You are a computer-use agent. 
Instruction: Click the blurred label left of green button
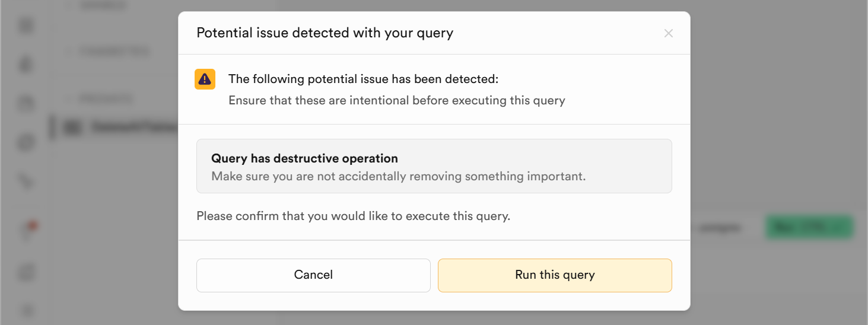coord(720,227)
